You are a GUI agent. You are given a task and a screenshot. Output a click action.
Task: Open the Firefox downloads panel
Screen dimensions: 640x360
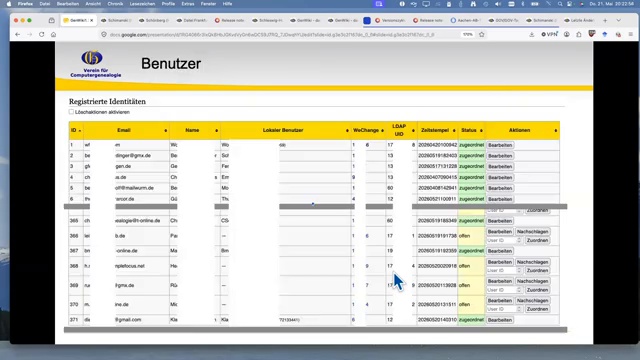[531, 35]
